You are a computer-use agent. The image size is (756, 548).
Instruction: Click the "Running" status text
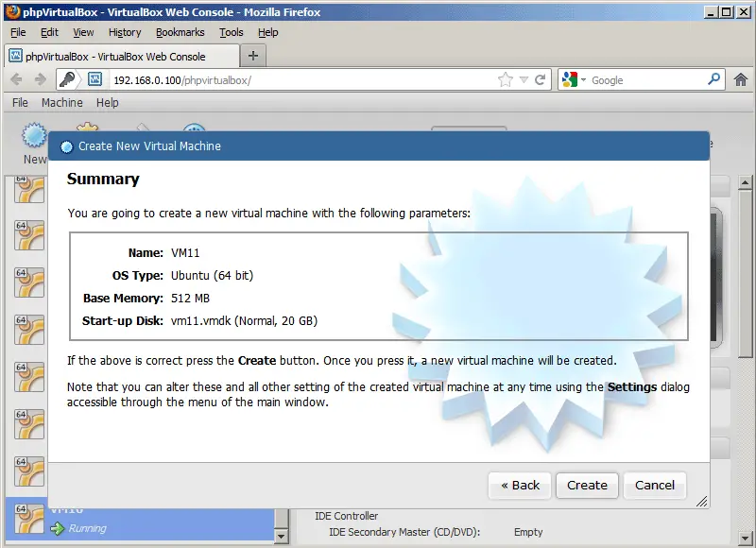click(88, 528)
